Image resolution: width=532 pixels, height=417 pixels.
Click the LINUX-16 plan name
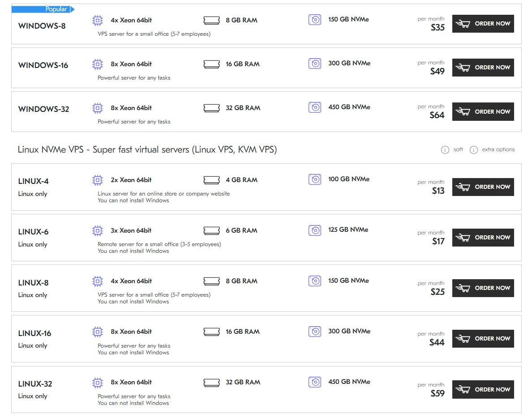point(35,333)
